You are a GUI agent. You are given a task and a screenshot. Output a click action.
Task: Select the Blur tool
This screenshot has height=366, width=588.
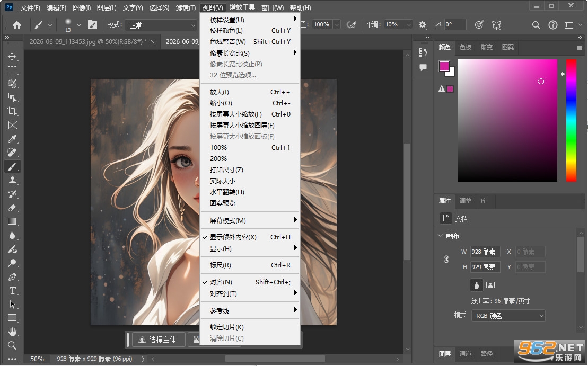(12, 235)
